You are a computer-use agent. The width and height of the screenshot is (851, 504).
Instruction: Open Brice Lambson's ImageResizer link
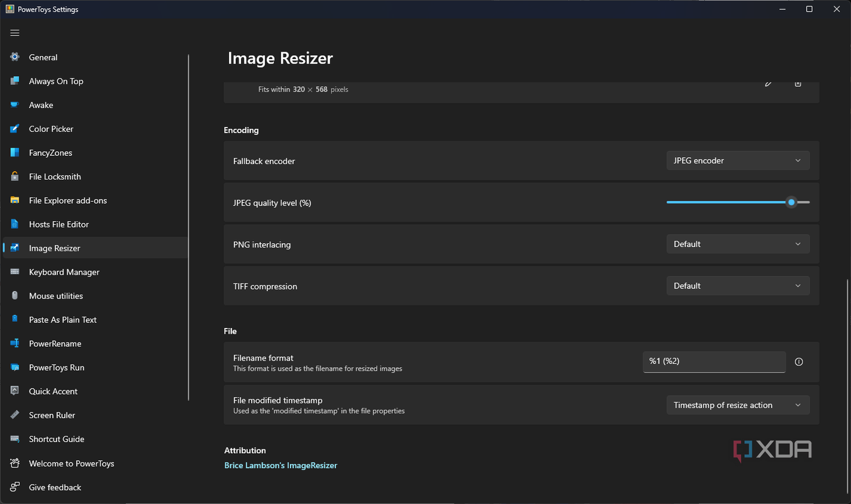(x=281, y=466)
